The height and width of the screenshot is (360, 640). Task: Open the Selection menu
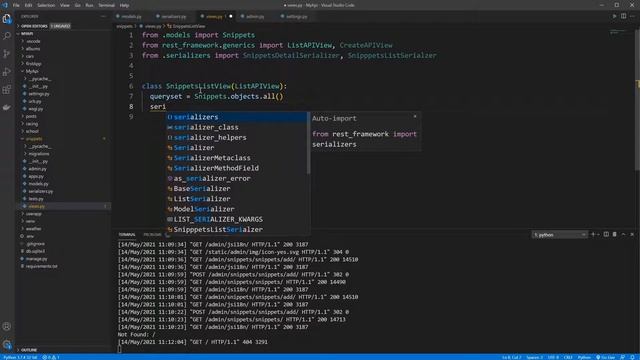pos(46,5)
